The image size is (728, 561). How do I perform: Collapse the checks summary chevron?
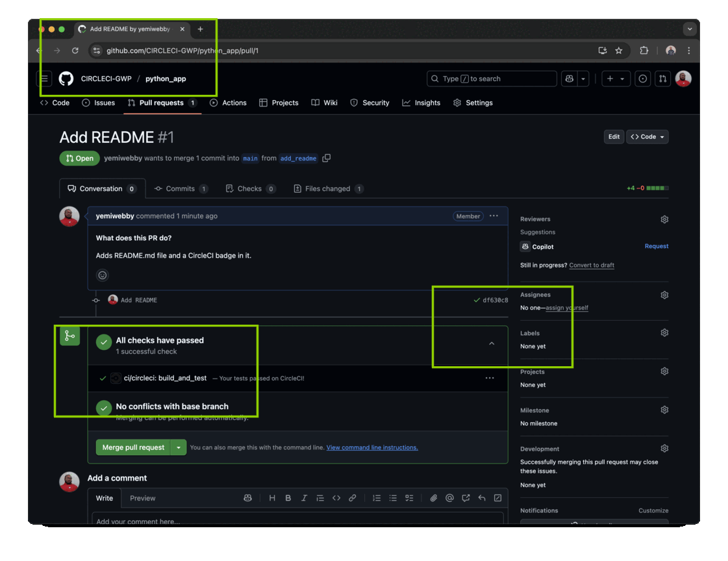click(x=492, y=343)
